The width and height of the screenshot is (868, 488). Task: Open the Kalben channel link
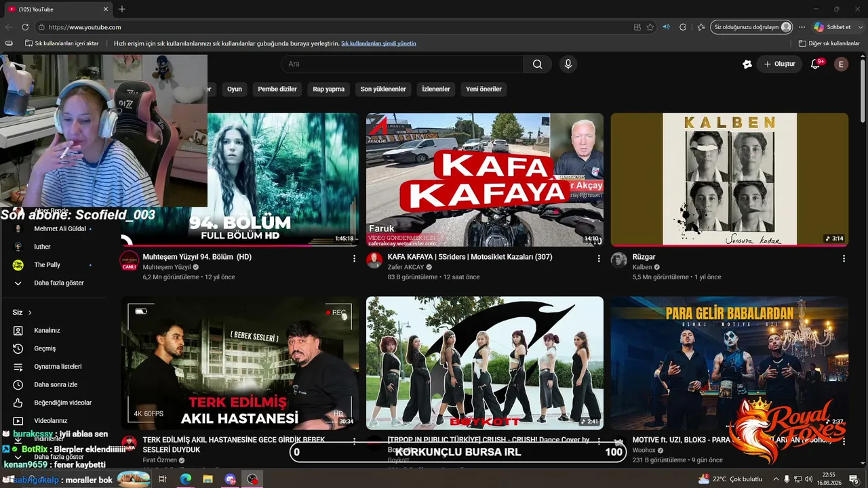click(642, 267)
